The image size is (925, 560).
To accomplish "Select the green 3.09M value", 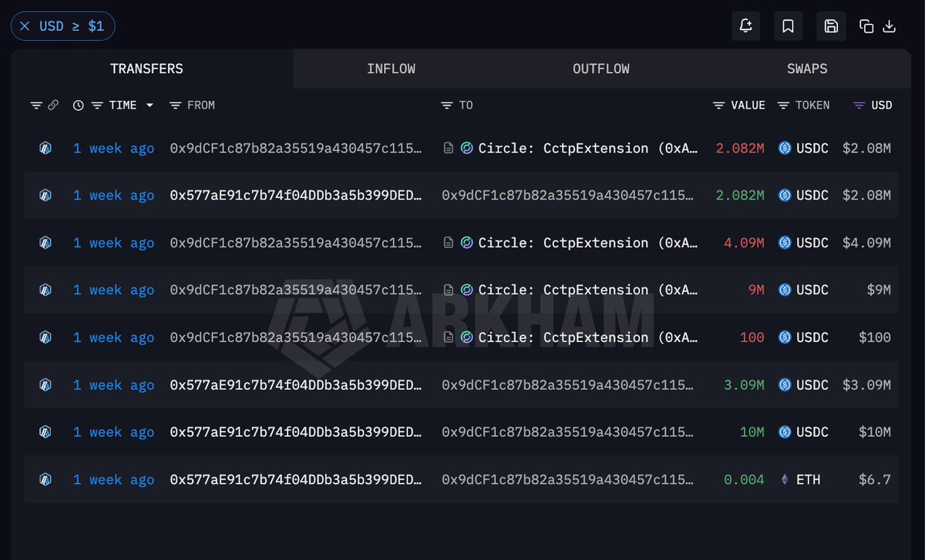I will (744, 384).
